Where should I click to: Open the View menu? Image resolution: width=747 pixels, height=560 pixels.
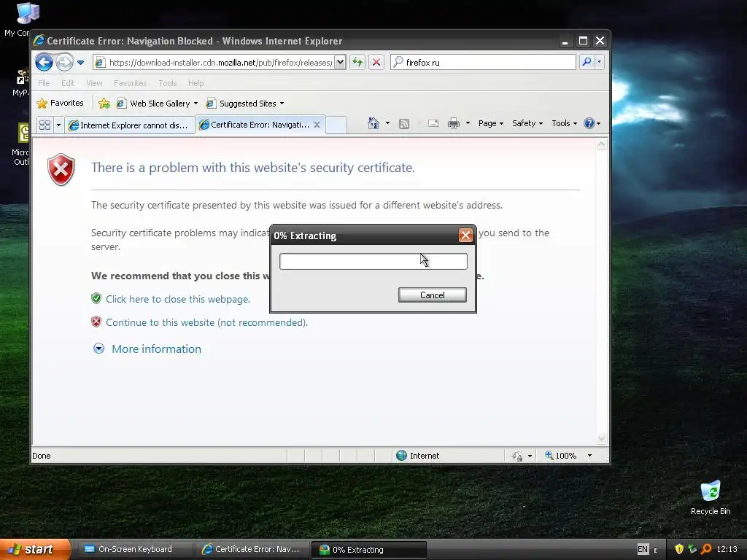[x=94, y=83]
